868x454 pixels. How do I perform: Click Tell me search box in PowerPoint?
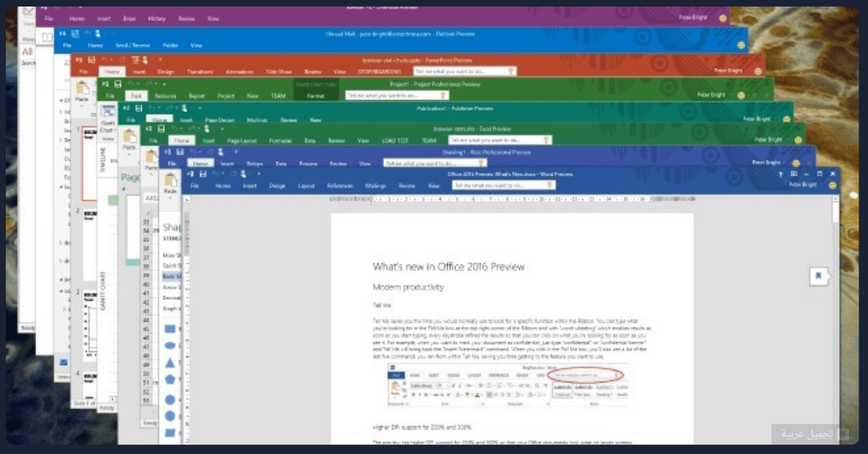466,72
